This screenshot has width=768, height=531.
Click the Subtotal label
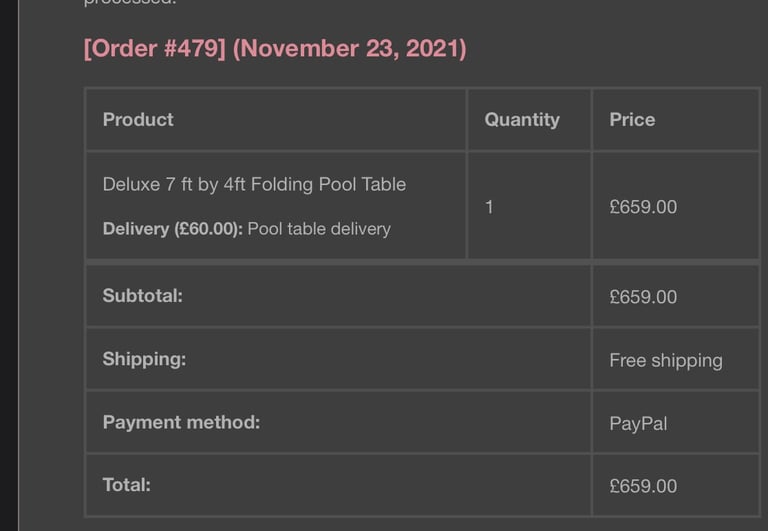143,296
